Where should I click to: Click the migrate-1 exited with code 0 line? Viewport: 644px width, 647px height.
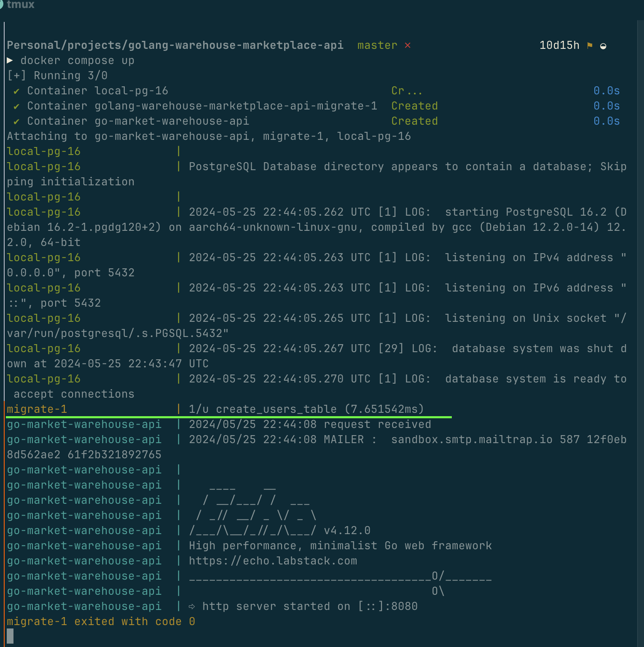coord(100,621)
